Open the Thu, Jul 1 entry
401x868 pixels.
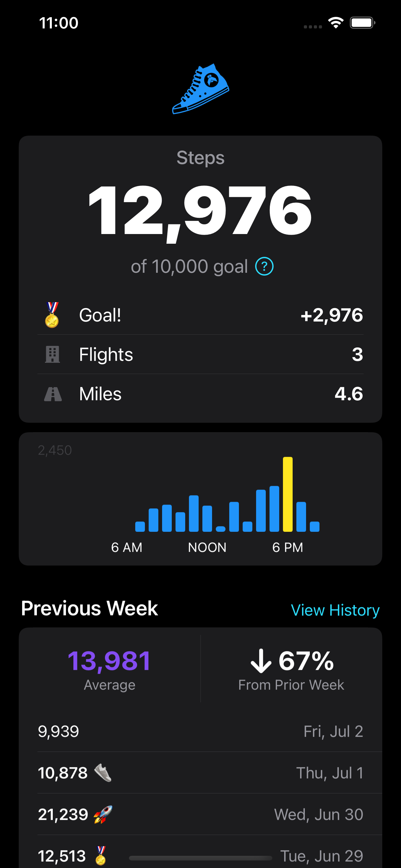point(329,773)
